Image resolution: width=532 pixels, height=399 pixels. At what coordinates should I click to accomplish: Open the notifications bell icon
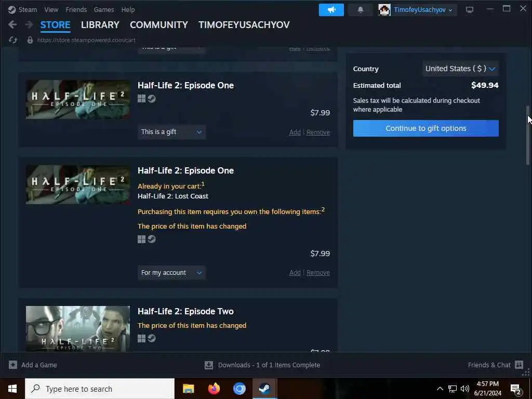[x=361, y=10]
